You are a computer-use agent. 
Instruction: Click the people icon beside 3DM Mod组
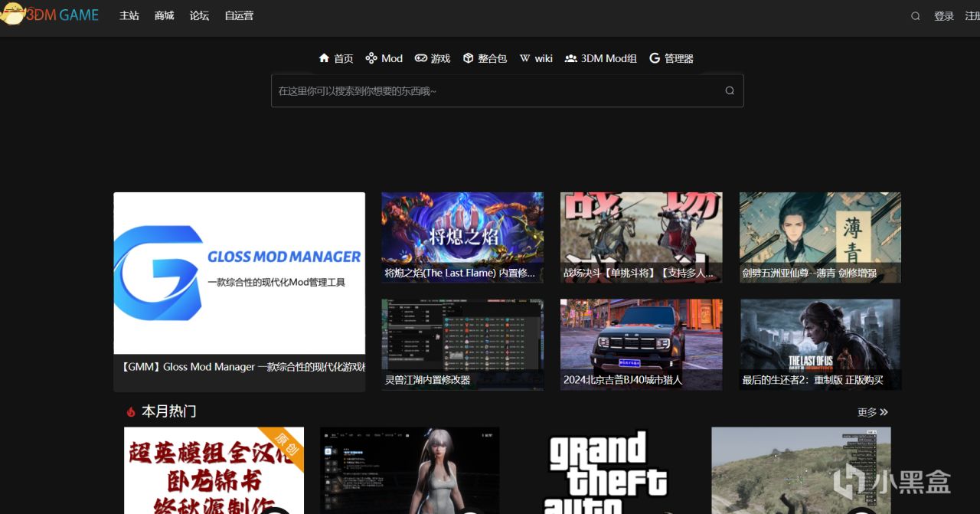[570, 58]
